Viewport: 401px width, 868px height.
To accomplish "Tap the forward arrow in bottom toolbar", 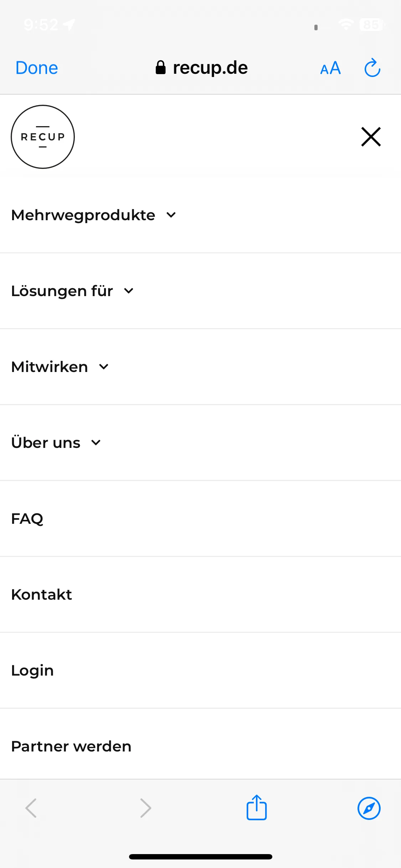I will (145, 808).
